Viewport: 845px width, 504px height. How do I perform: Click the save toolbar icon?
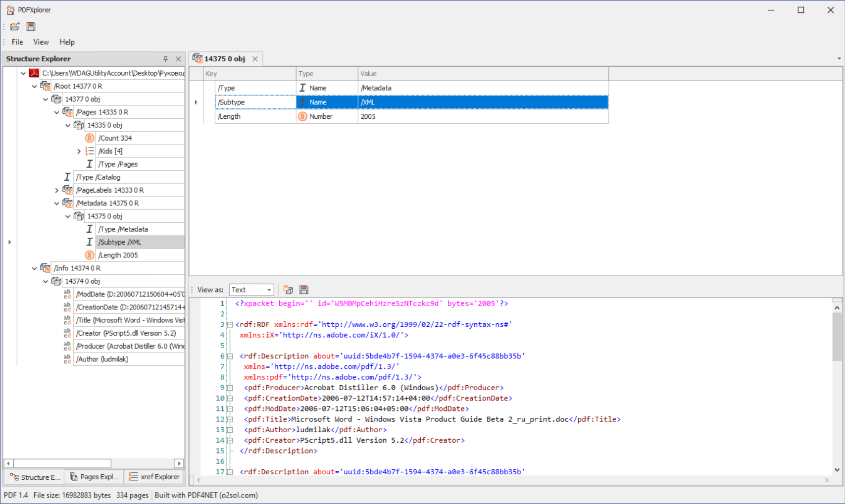(x=31, y=27)
